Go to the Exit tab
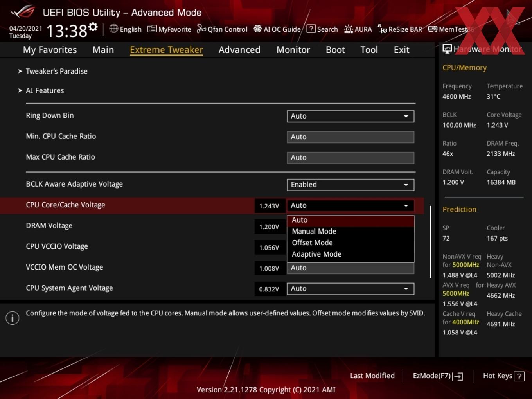 click(401, 50)
